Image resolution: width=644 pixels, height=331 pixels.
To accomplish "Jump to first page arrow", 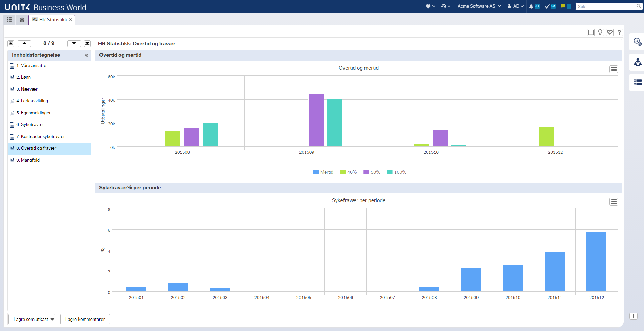I will [x=11, y=43].
